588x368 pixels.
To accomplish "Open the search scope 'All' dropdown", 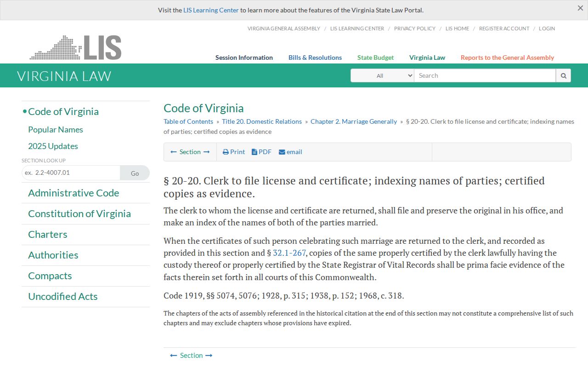I will tap(382, 75).
